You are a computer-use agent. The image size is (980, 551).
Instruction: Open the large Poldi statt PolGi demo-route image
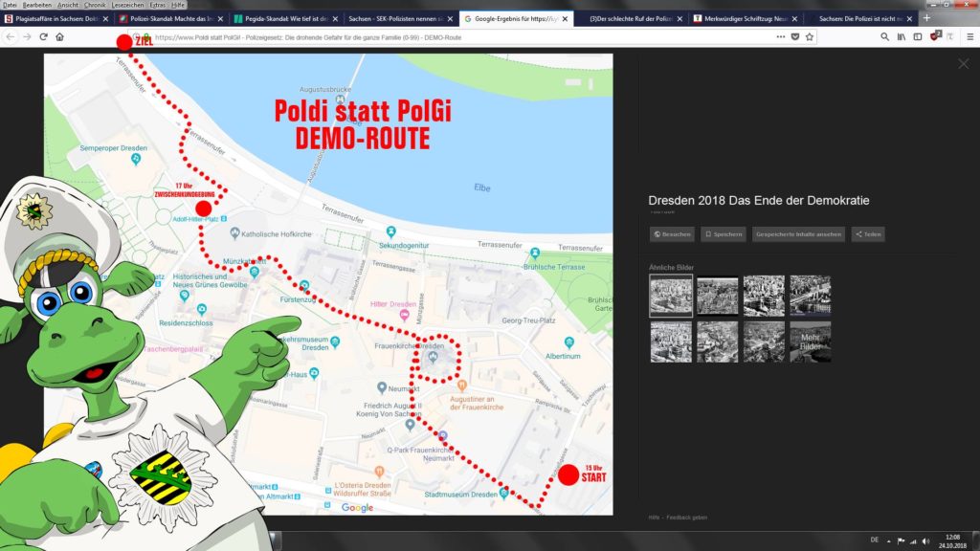click(x=328, y=284)
